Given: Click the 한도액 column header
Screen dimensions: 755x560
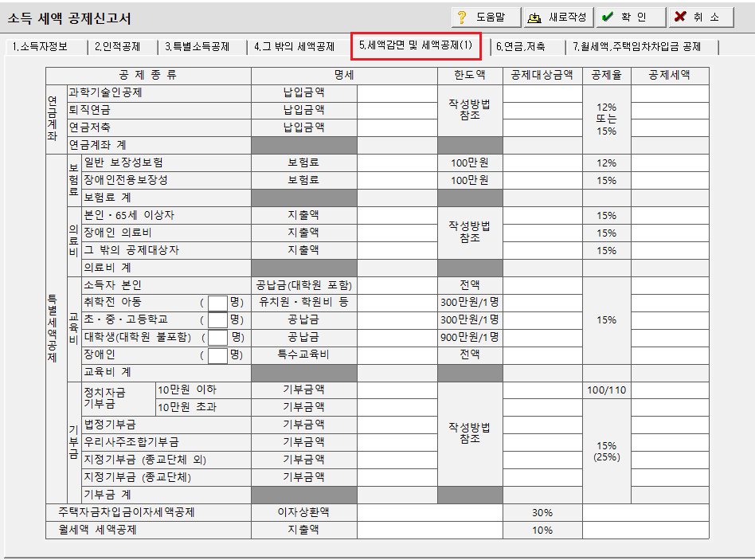Looking at the screenshot, I should (x=469, y=75).
